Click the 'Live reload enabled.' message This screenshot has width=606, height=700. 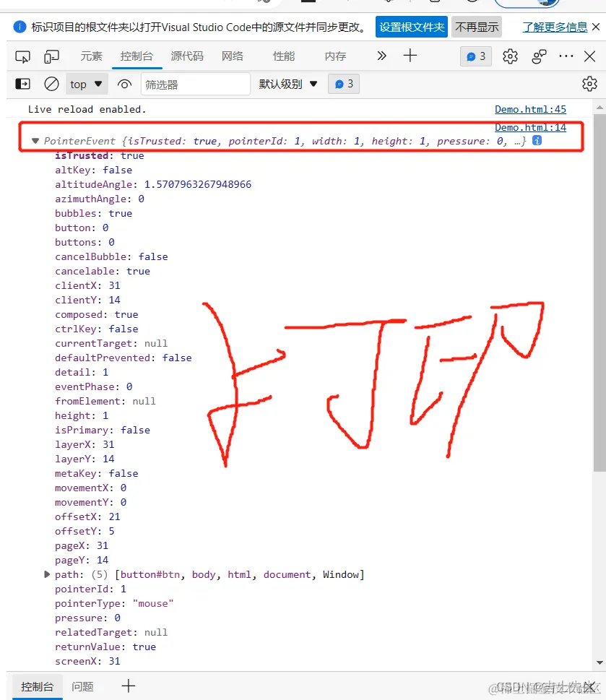click(87, 109)
